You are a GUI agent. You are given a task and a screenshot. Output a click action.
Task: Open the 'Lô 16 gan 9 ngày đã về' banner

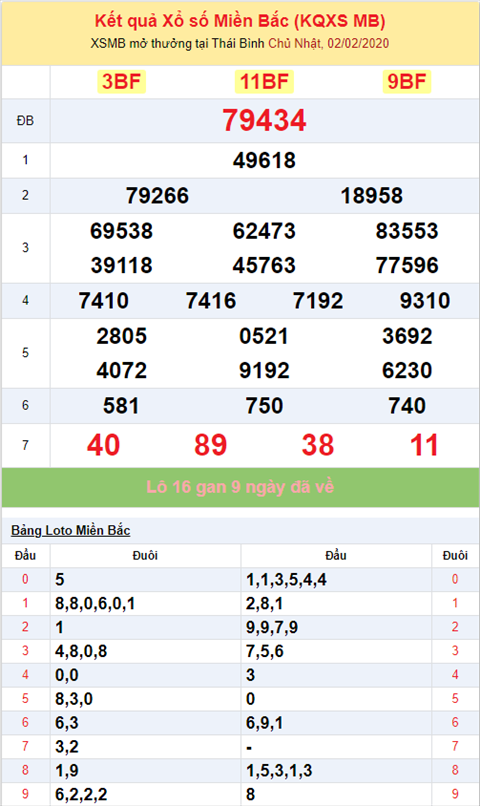coord(240,487)
